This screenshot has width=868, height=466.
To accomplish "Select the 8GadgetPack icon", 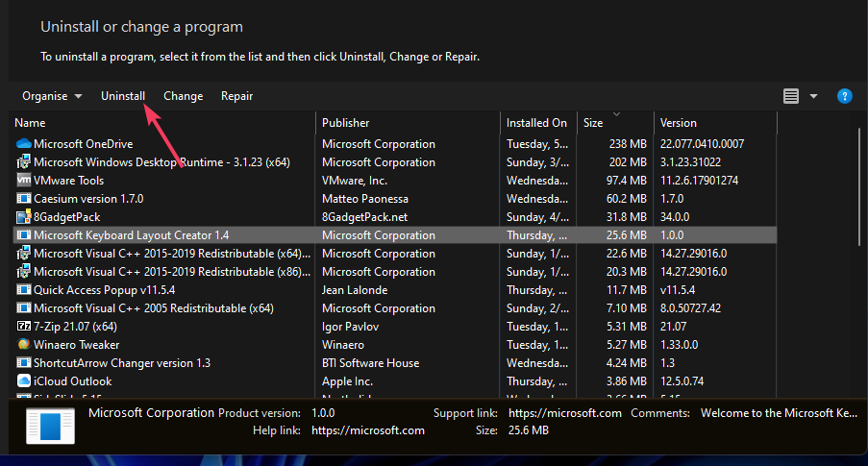I will tap(24, 217).
